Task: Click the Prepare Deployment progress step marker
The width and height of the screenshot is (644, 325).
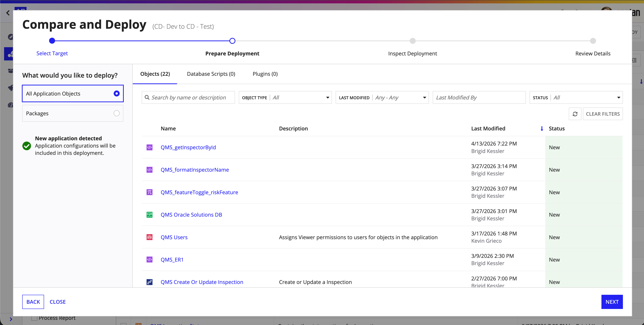Action: coord(232,41)
